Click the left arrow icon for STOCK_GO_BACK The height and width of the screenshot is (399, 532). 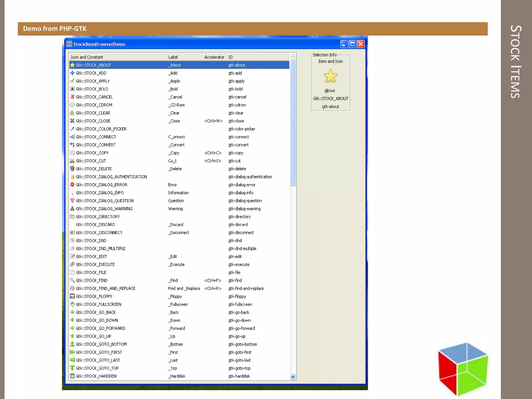72,312
